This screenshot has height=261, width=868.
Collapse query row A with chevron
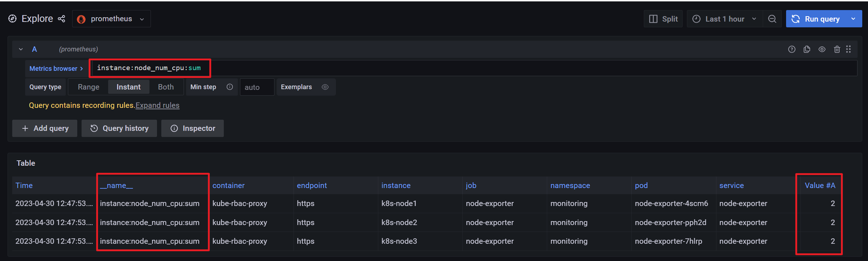click(x=21, y=49)
